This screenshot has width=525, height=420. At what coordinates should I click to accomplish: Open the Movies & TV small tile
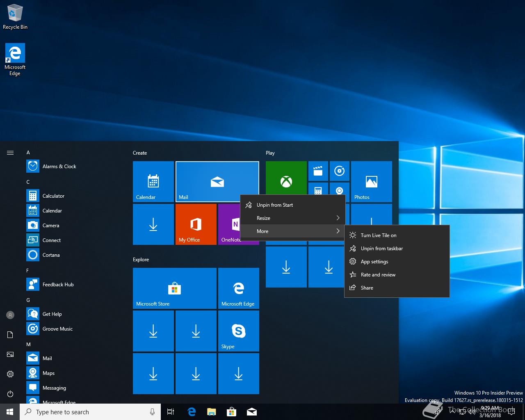[x=318, y=171]
